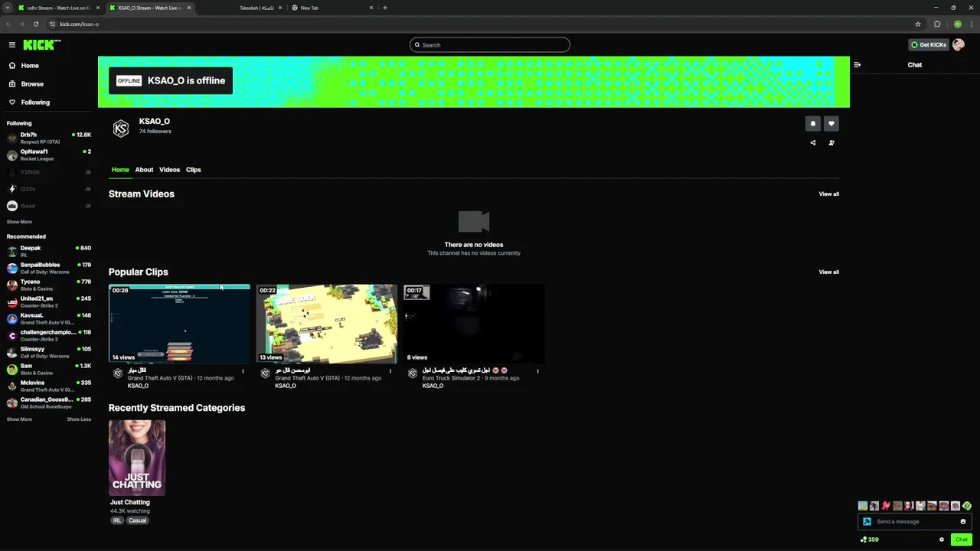Screen dimensions: 980x551
Task: Switch to the Clips tab
Action: [193, 170]
